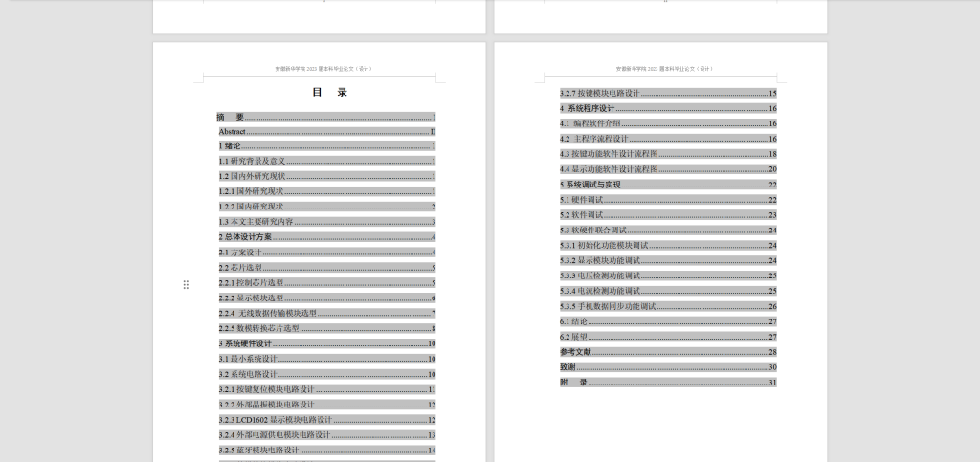Go to 4.3 按键功能软件设计流程图
980x462 pixels.
tap(609, 154)
